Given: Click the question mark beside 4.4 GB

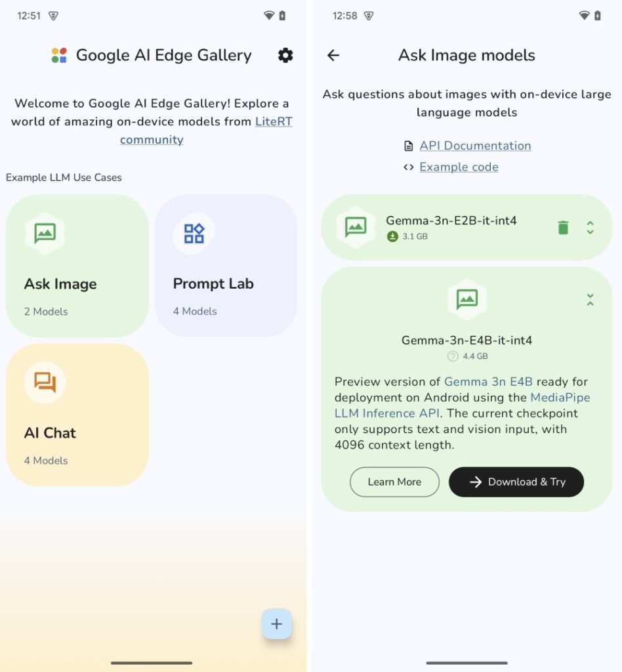Looking at the screenshot, I should pos(453,356).
